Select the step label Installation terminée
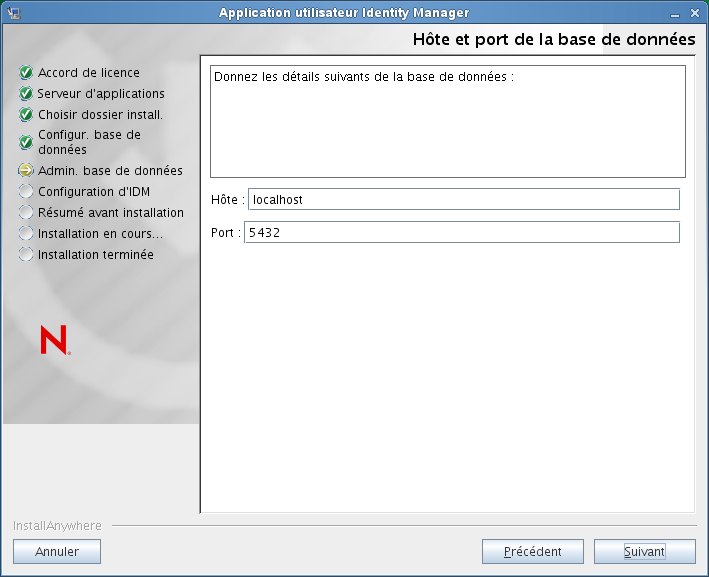This screenshot has width=709, height=577. (x=96, y=255)
